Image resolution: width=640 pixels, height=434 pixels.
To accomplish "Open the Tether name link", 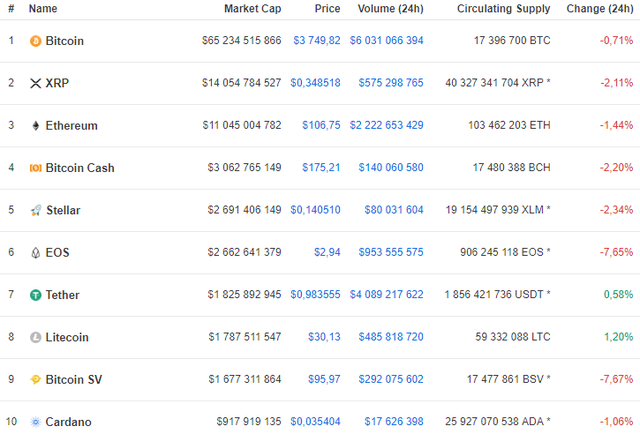I will coord(62,295).
